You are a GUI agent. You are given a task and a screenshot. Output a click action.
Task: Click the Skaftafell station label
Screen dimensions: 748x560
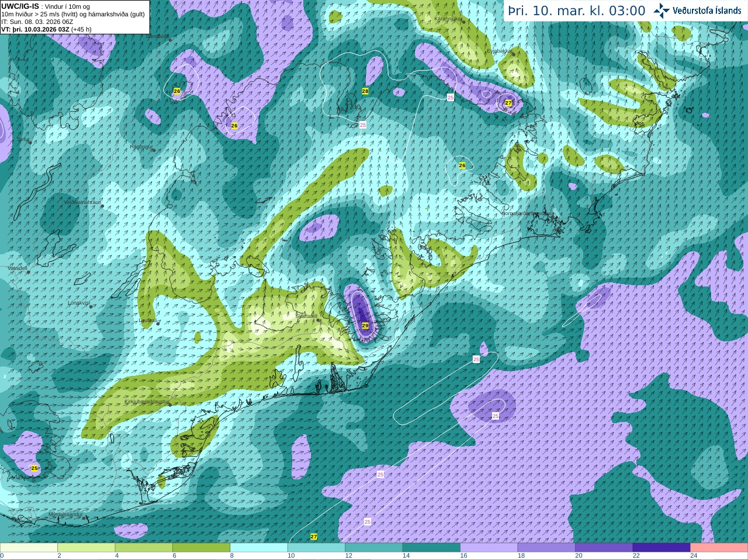coord(307,316)
